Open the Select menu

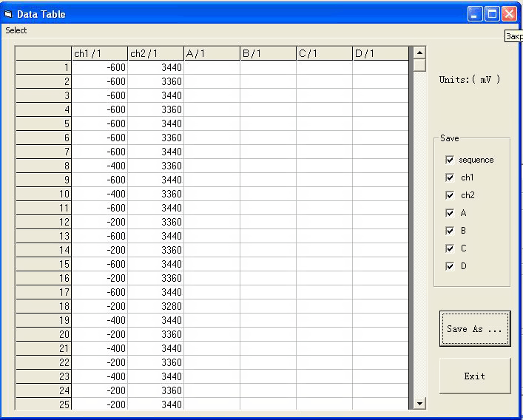(x=16, y=30)
